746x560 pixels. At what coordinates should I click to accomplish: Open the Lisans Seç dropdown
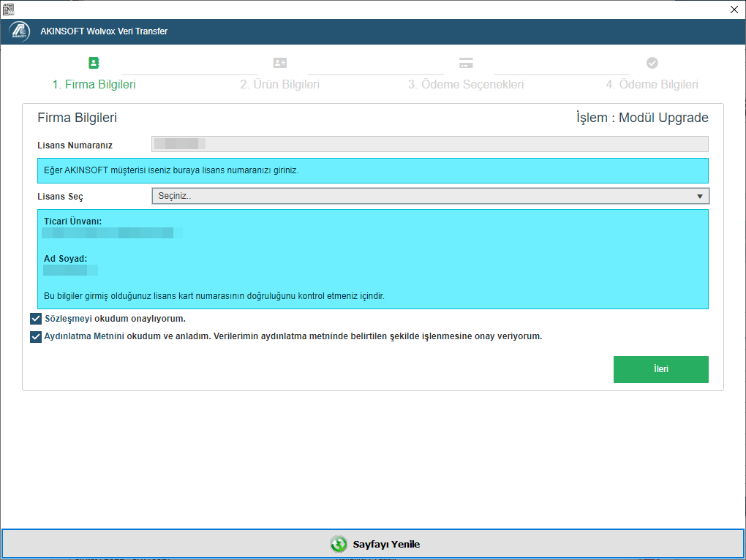(x=430, y=196)
